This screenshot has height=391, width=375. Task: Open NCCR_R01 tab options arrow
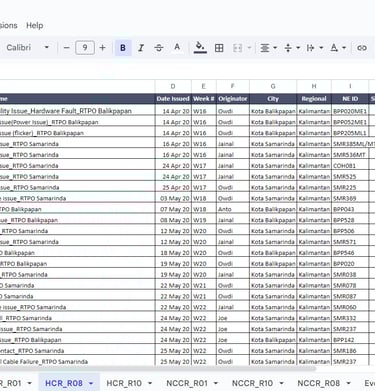click(x=215, y=384)
